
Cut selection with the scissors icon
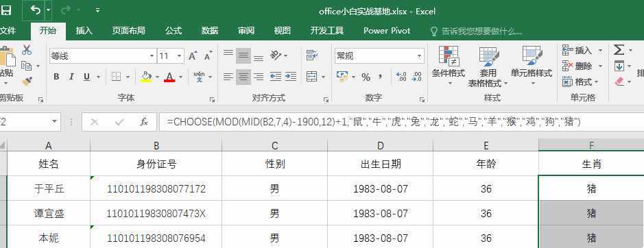click(27, 50)
